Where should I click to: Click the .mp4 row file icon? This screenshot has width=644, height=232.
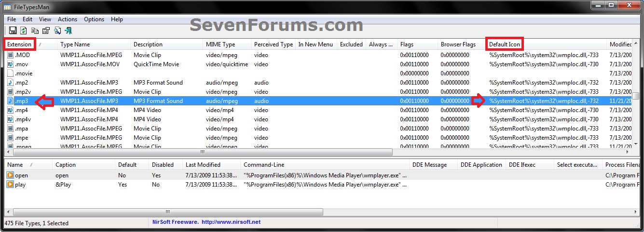(11, 110)
